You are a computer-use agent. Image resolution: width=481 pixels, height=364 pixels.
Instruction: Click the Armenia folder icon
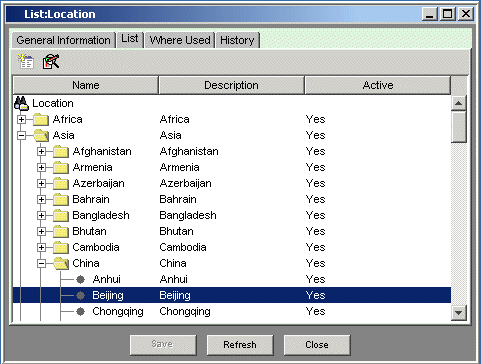(61, 167)
